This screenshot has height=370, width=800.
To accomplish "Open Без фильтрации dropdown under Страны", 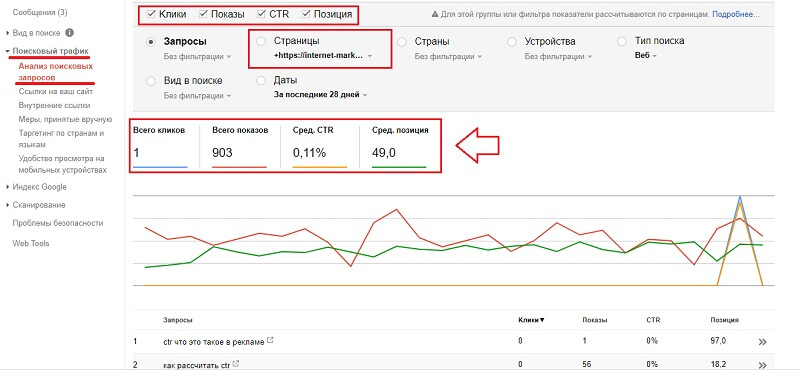I will point(448,56).
